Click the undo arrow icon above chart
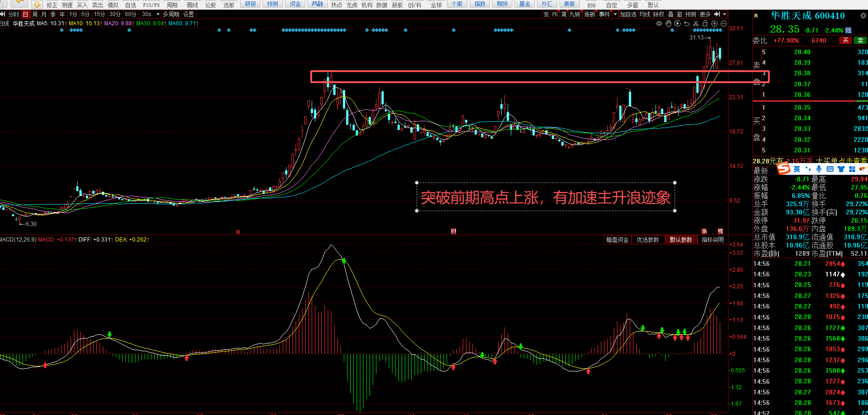This screenshot has width=868, height=415. (x=687, y=23)
